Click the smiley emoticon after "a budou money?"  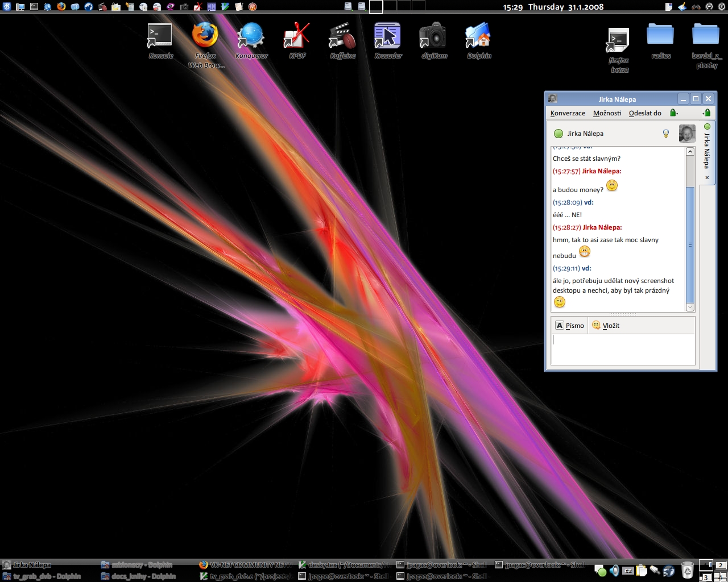pos(612,185)
